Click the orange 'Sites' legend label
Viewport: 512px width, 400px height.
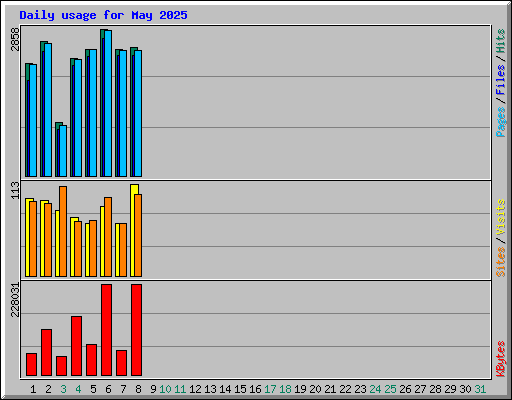pyautogui.click(x=500, y=262)
